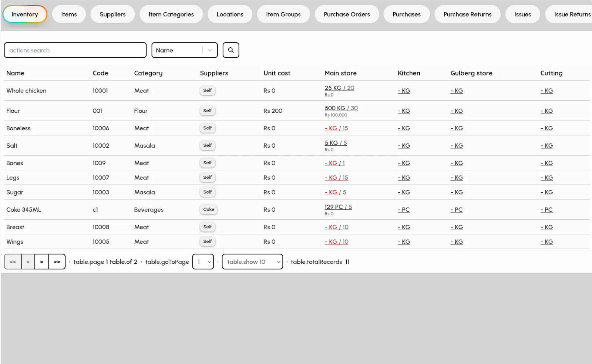
Task: Go to the Suppliers tab
Action: point(112,14)
